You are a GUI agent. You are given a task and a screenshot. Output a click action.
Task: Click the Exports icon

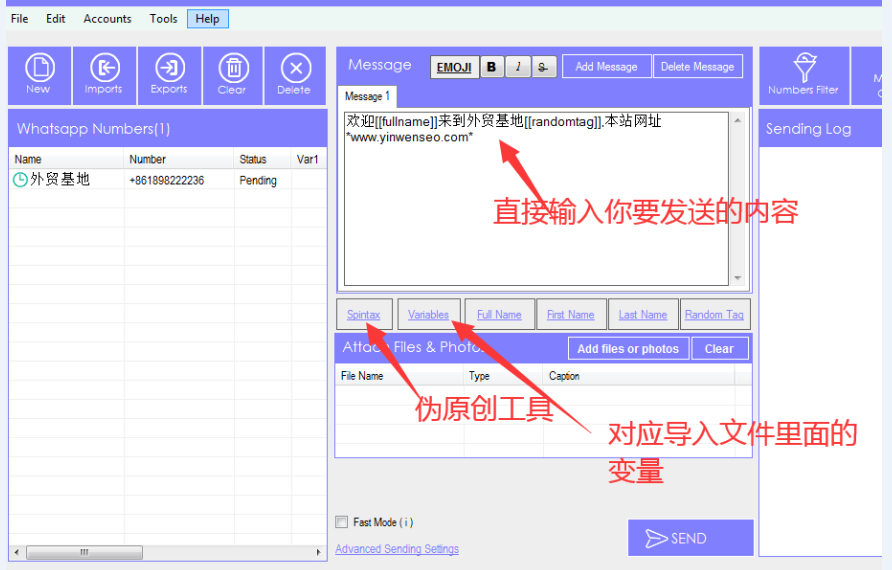point(169,75)
